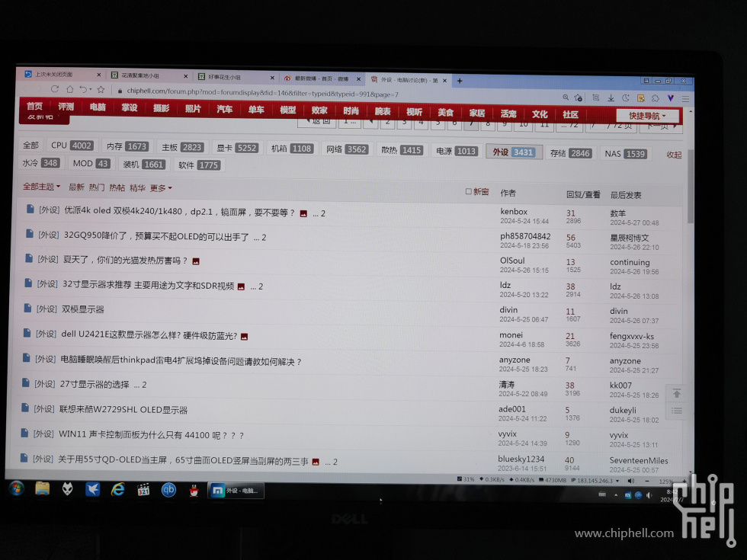Screen dimensions: 747x560
Task: Open the 快捷导航 dropdown button
Action: click(x=647, y=116)
